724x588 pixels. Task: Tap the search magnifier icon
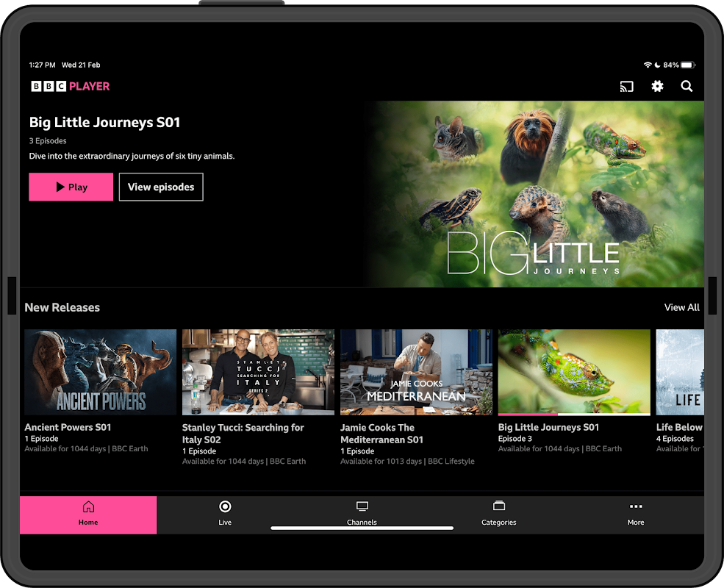click(x=687, y=86)
